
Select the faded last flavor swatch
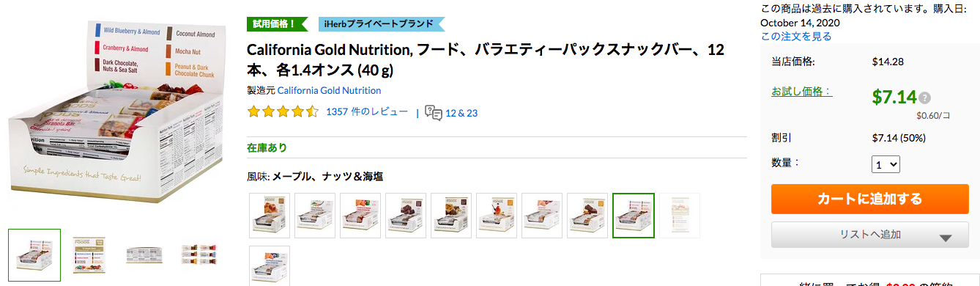(x=679, y=216)
